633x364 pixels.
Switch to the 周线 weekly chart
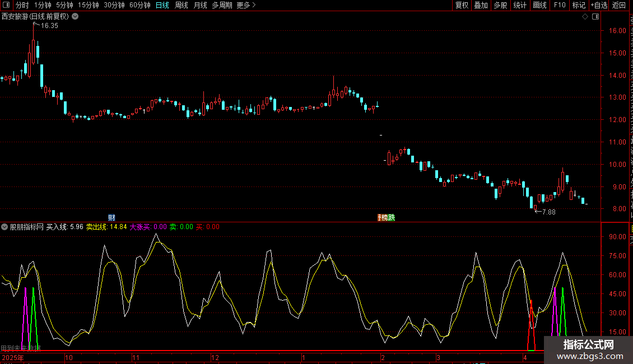click(x=181, y=5)
